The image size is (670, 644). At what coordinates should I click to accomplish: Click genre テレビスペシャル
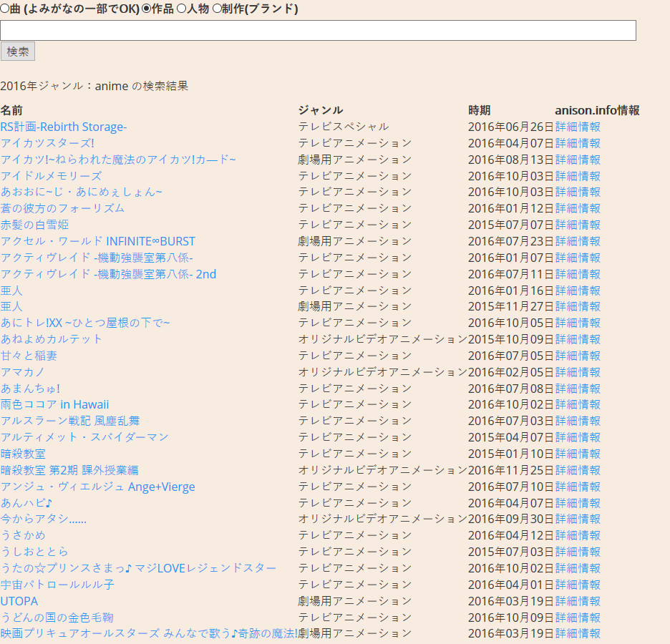coord(343,127)
